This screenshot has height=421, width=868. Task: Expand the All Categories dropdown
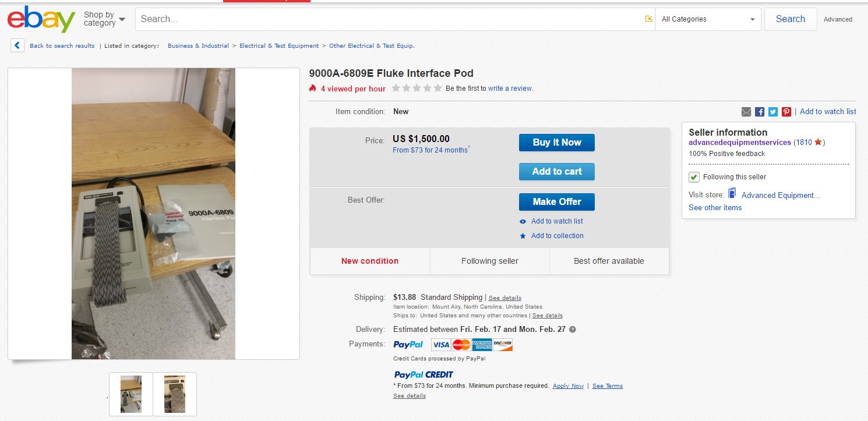[x=708, y=19]
